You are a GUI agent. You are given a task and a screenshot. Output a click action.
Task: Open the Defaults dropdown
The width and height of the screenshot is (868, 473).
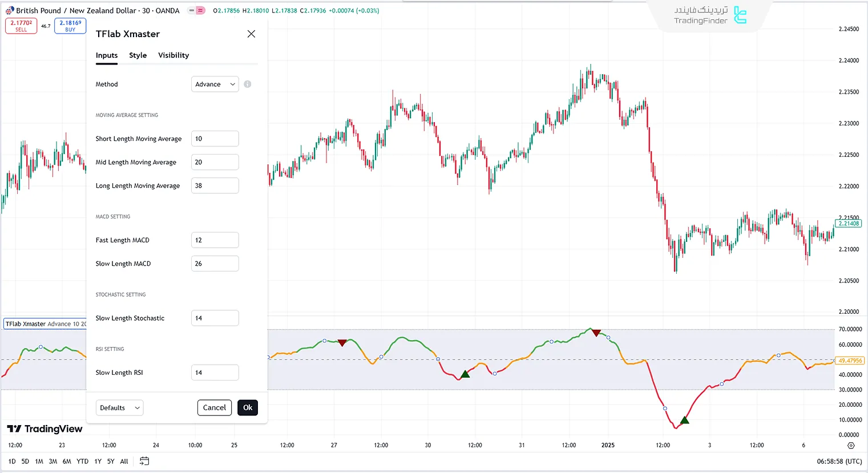click(119, 408)
